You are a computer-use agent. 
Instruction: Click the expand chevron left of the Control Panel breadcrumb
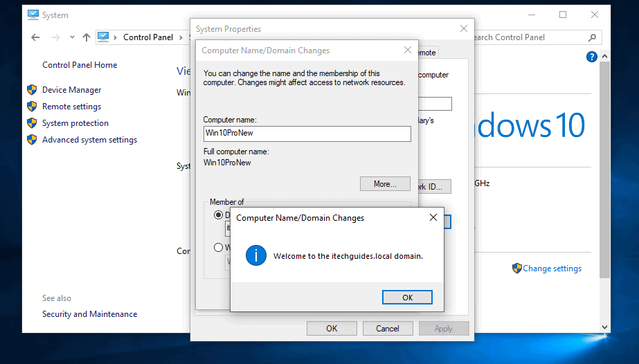click(116, 37)
